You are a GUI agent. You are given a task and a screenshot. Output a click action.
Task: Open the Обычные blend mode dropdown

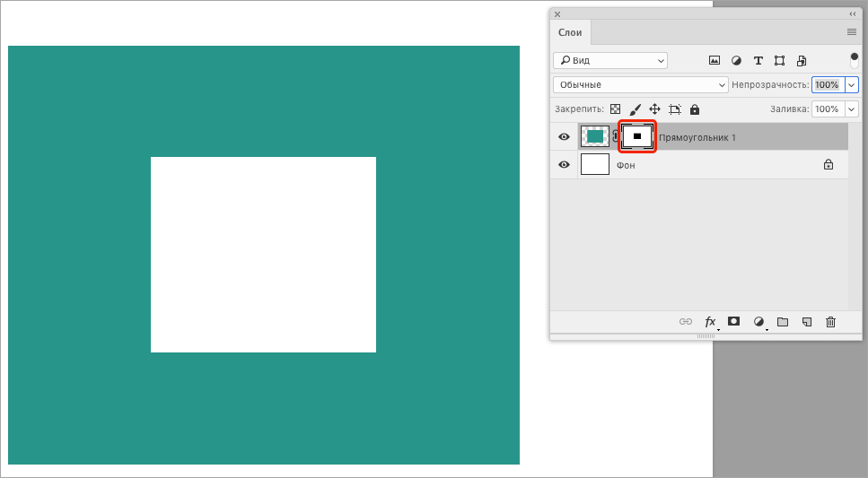641,84
